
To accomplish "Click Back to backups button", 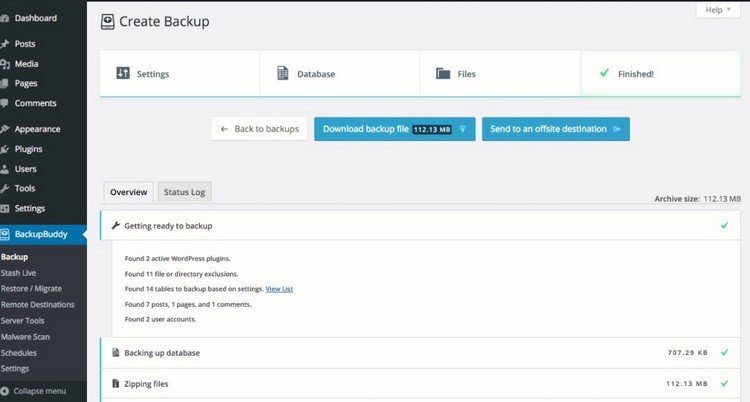I will (259, 129).
